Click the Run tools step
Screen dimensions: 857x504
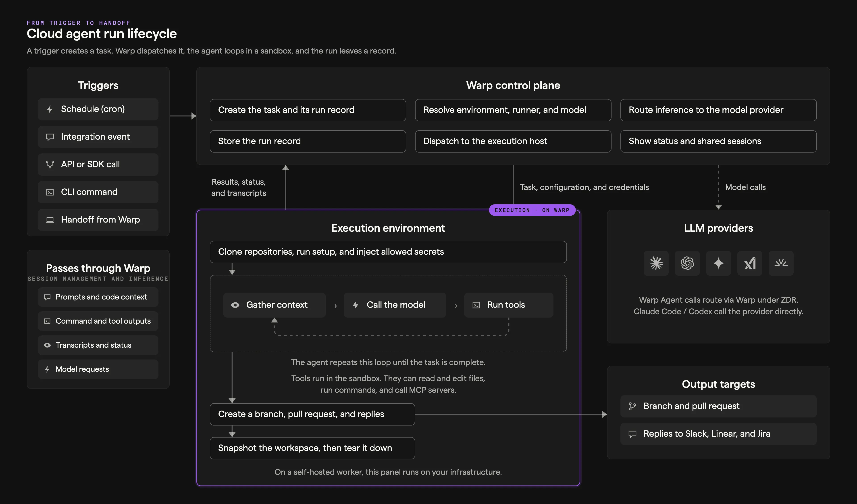(509, 305)
